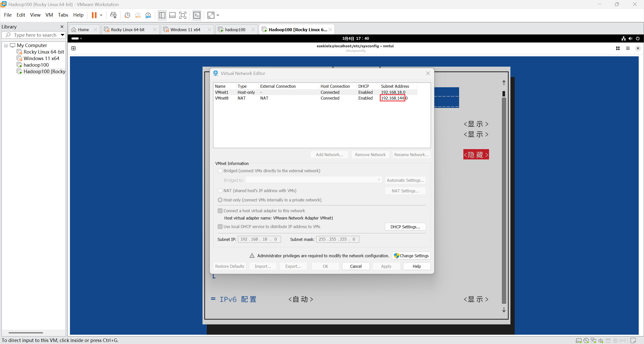Click Send Ctrl+Alt+Del toolbar icon
Image resolution: width=644 pixels, height=344 pixels.
pos(113,15)
